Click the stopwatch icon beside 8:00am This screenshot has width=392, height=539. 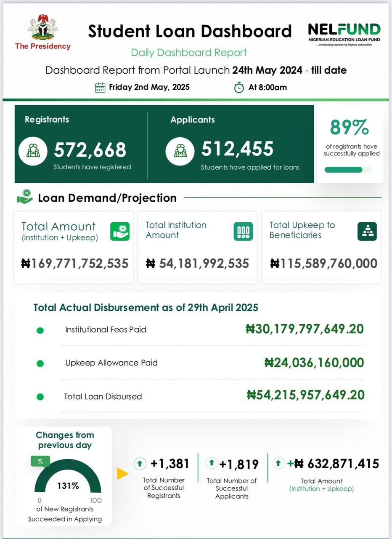point(239,88)
